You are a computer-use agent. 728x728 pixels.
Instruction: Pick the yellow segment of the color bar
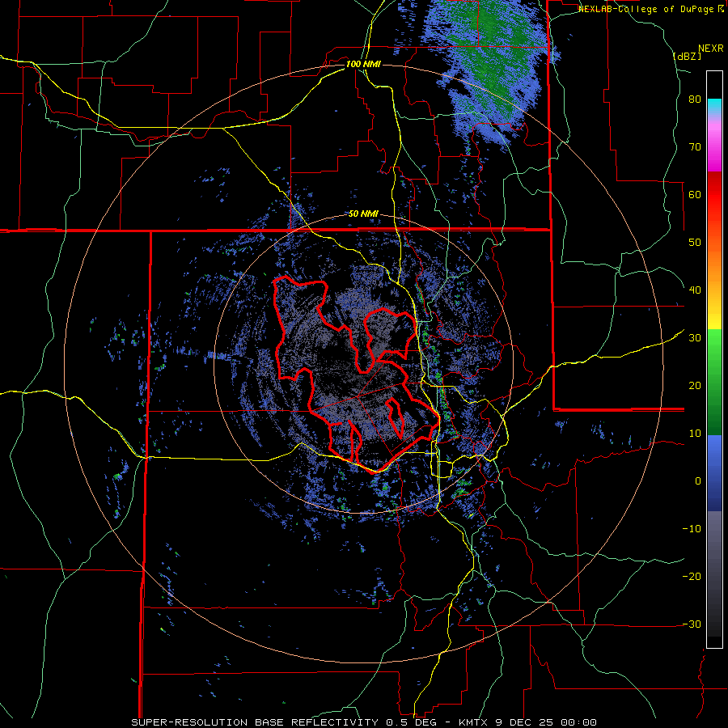[714, 313]
